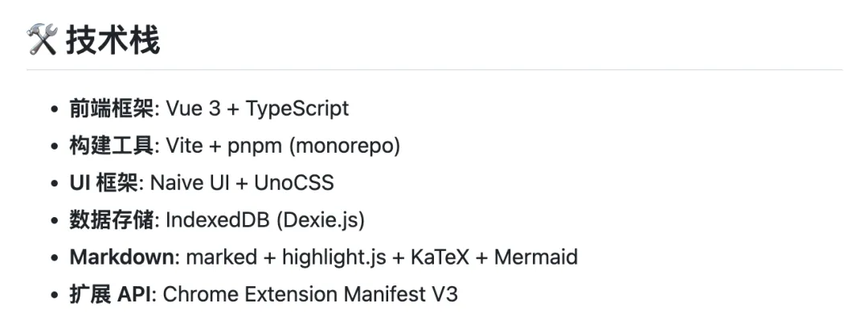Click the 技术栈 heading text
The width and height of the screenshot is (868, 324).
click(113, 40)
